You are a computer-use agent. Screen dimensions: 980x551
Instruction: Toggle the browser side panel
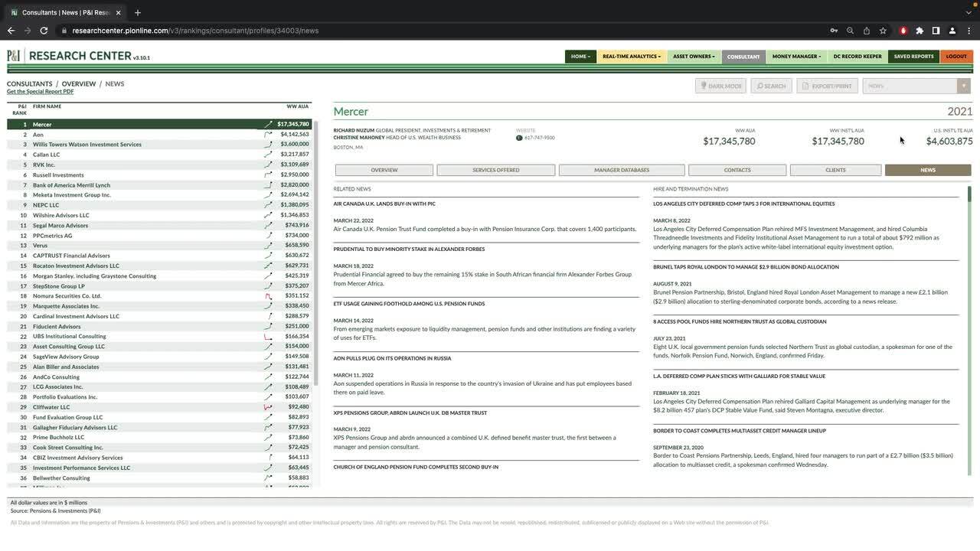click(936, 31)
